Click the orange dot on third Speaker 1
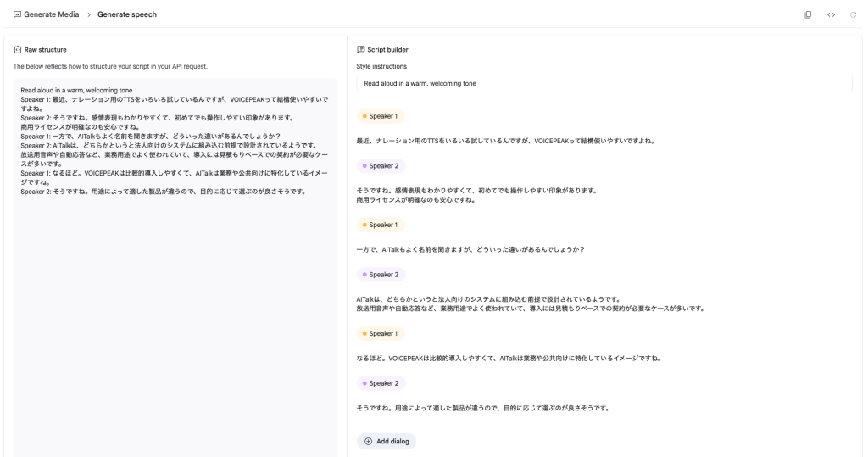 [x=364, y=333]
